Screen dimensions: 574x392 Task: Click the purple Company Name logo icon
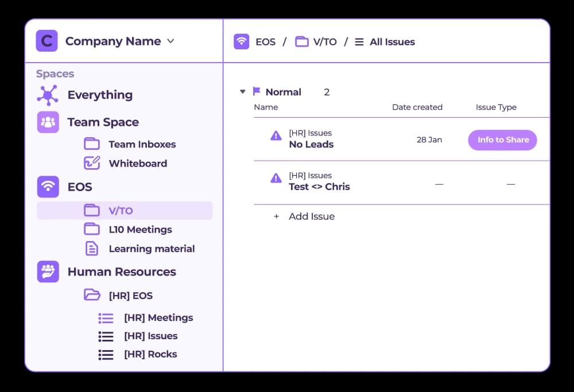tap(46, 41)
